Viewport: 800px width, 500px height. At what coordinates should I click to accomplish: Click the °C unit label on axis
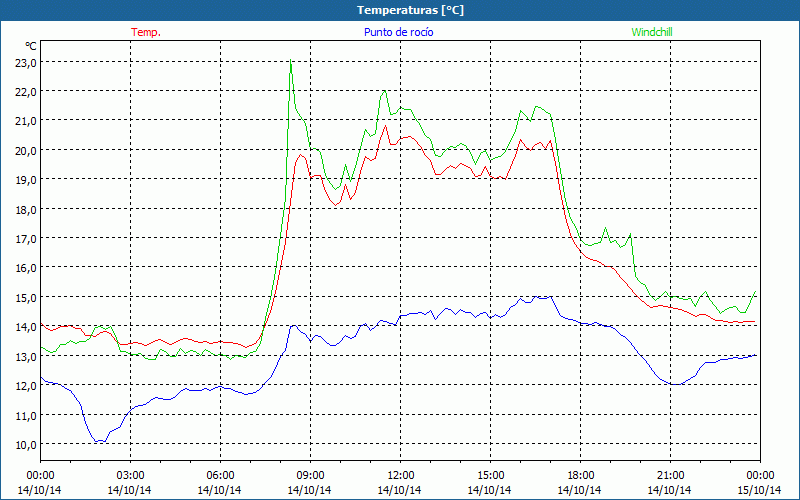tap(31, 46)
